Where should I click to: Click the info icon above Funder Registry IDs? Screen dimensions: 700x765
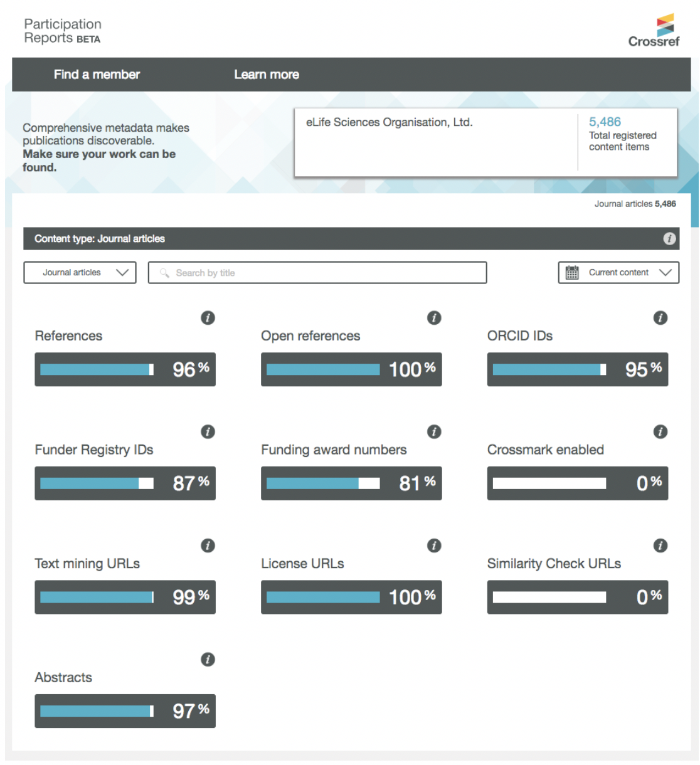tap(207, 431)
